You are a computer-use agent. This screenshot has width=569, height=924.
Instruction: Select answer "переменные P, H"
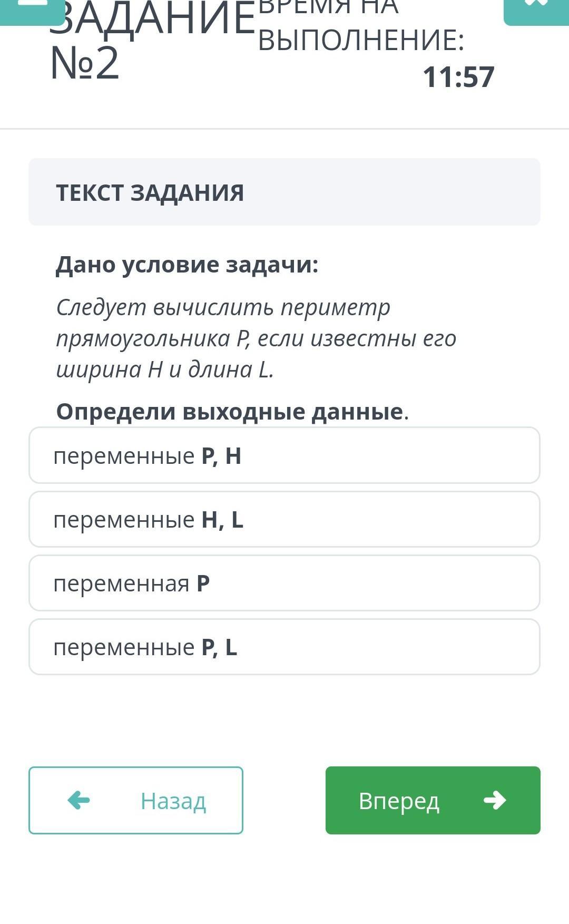[284, 455]
